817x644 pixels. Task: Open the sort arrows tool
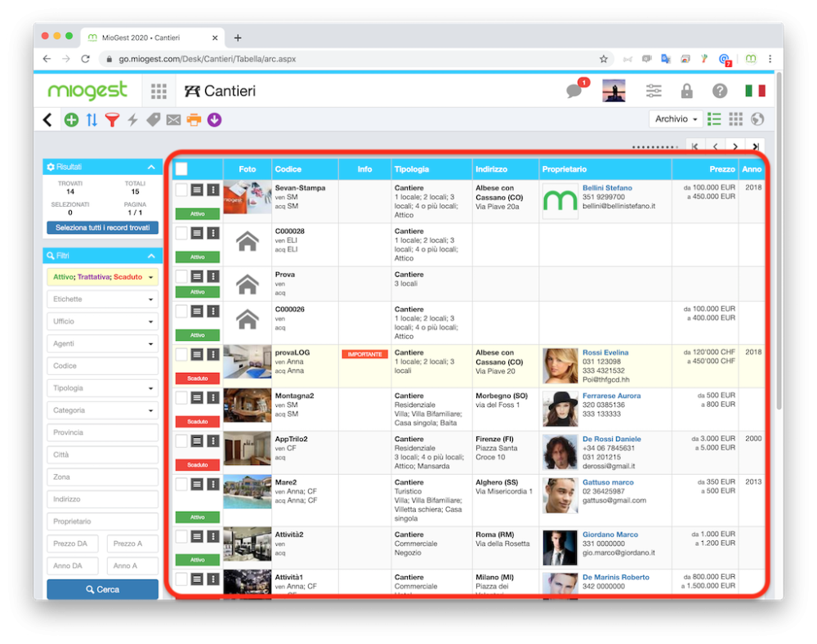tap(92, 120)
